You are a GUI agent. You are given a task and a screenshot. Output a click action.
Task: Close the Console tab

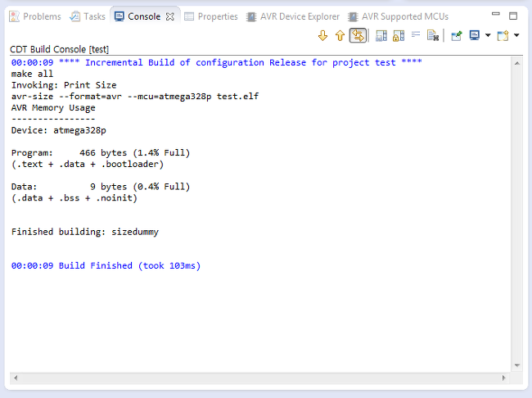click(x=170, y=16)
